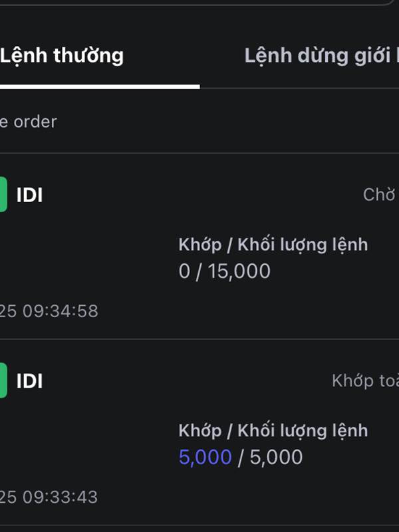Viewport: 399px width, 532px height.
Task: Tap green side badge of pending IDI order
Action: 3,194
